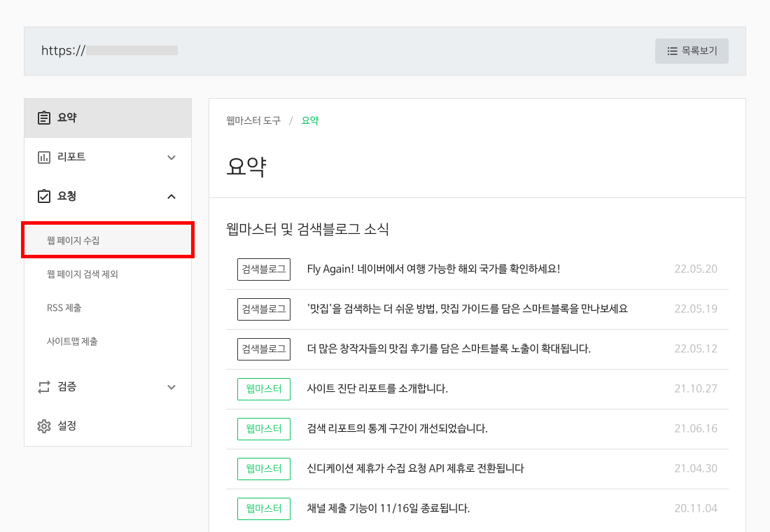The height and width of the screenshot is (532, 770).
Task: Click the 리포트 bar chart icon
Action: coord(44,157)
